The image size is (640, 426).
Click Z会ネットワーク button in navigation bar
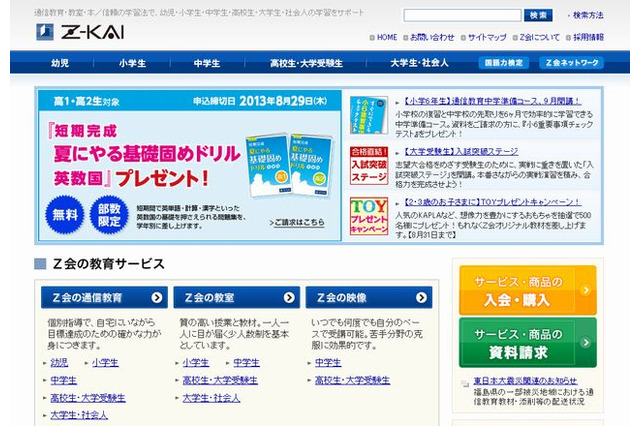pyautogui.click(x=572, y=62)
